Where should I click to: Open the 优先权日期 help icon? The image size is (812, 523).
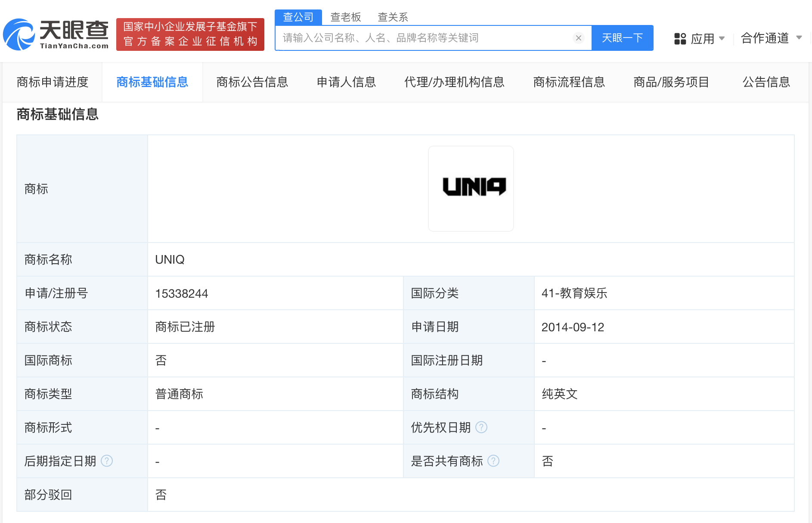point(482,427)
